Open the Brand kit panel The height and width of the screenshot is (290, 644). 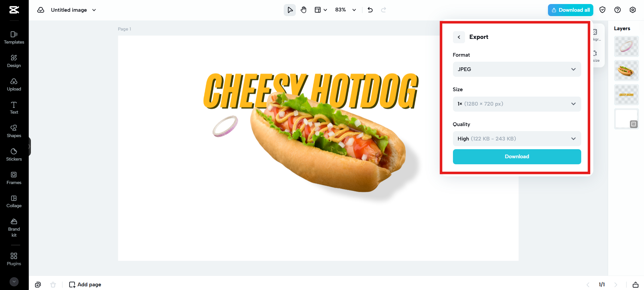click(14, 228)
